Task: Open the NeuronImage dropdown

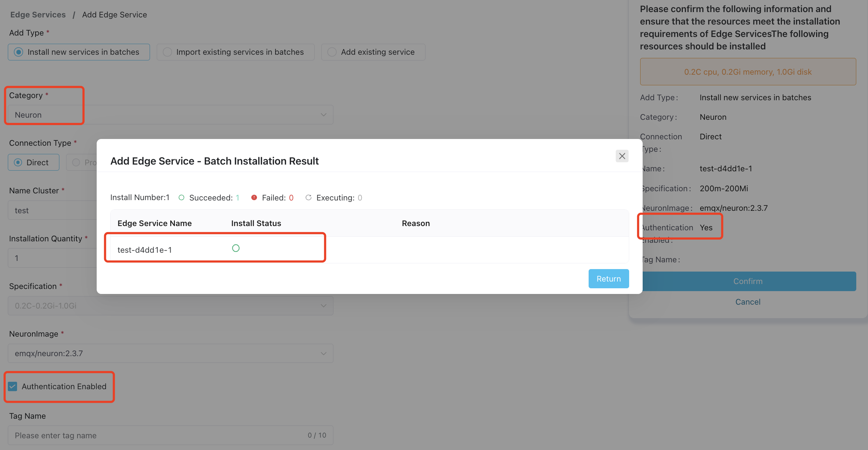Action: [171, 353]
